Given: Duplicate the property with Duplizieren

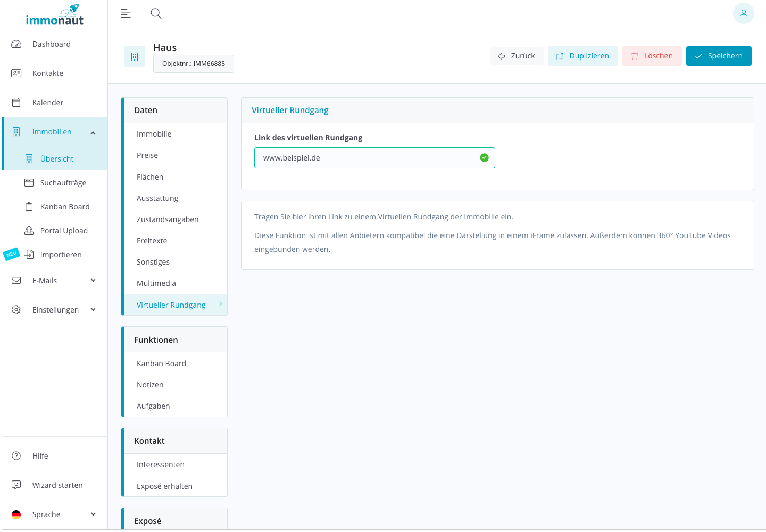Looking at the screenshot, I should pyautogui.click(x=582, y=56).
